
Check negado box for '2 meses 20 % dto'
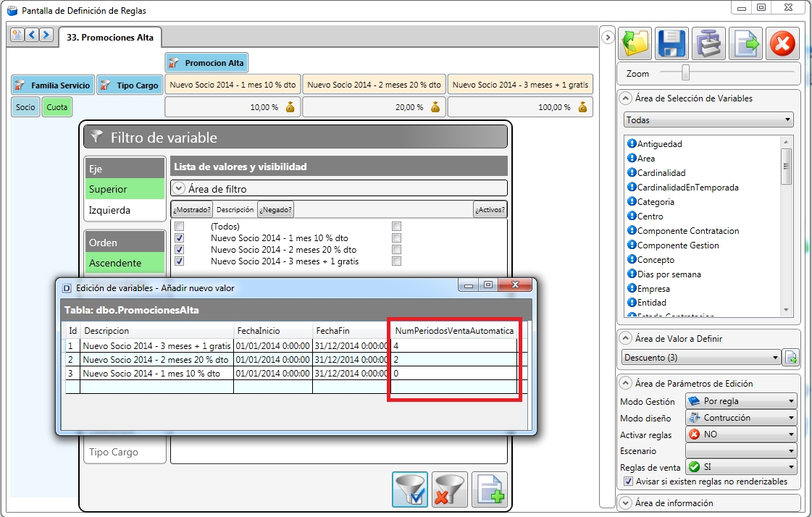click(x=396, y=249)
